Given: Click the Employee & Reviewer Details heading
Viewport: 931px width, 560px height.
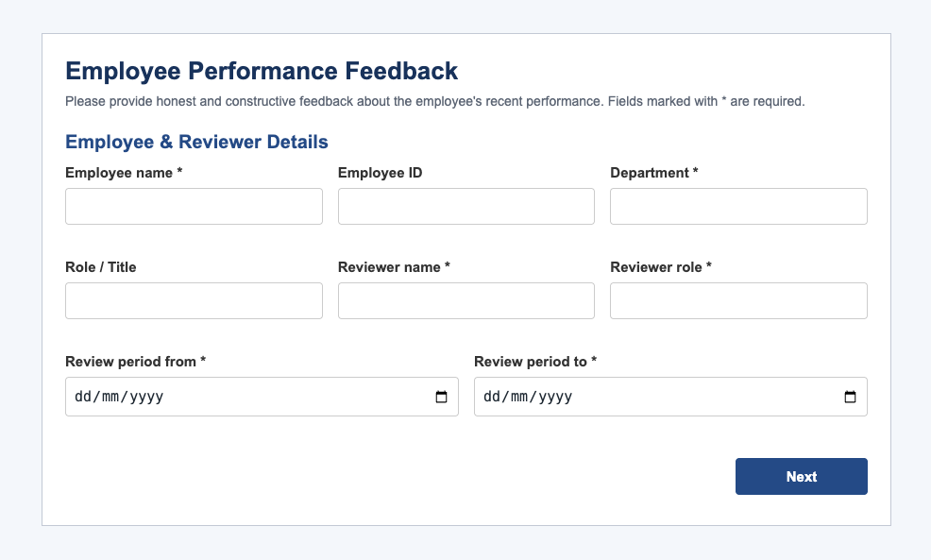Looking at the screenshot, I should click(x=196, y=142).
